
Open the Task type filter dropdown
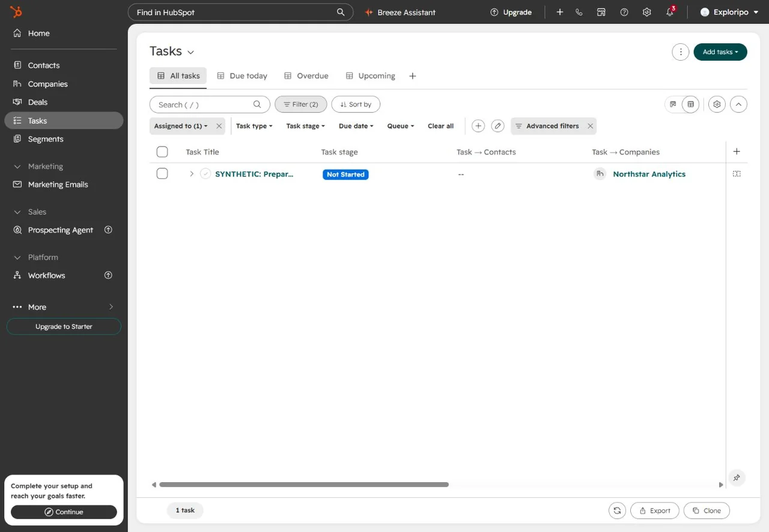tap(254, 126)
